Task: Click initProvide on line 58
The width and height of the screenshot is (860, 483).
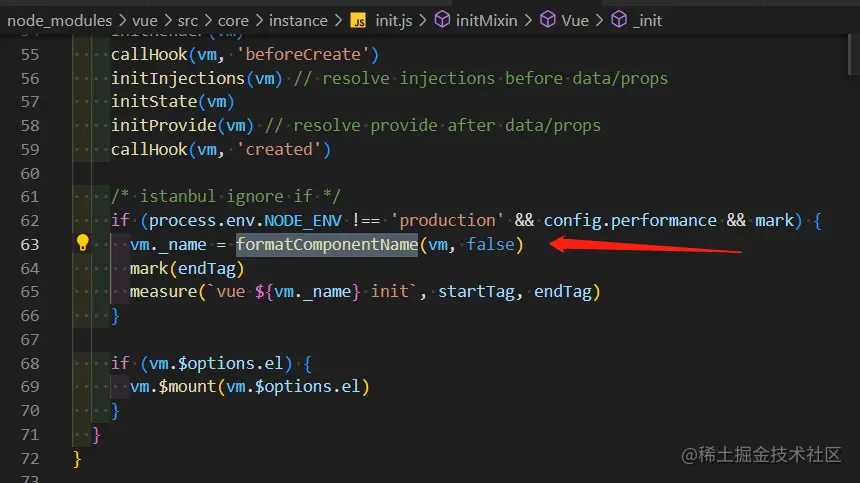Action: pyautogui.click(x=163, y=126)
